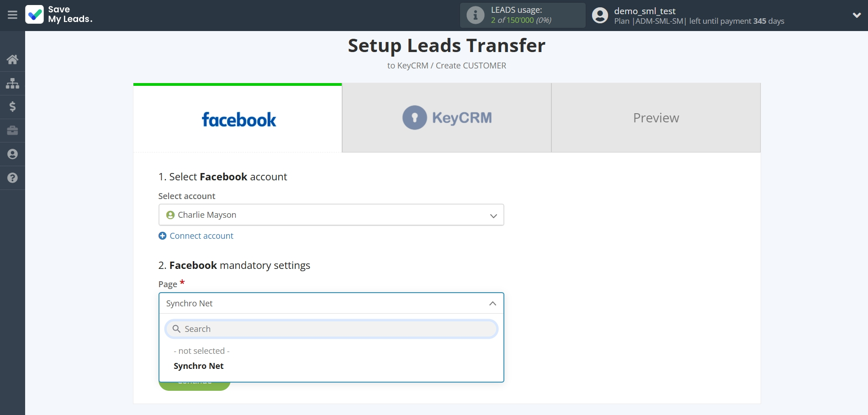Click the SaveMyLeads logo
This screenshot has height=415, width=868.
pyautogui.click(x=59, y=15)
